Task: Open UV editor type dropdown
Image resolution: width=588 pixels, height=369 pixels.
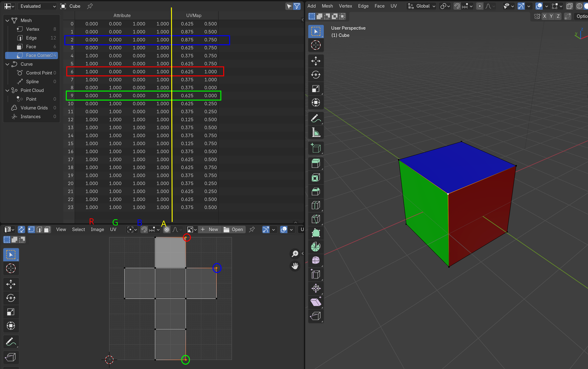Action: [x=9, y=229]
